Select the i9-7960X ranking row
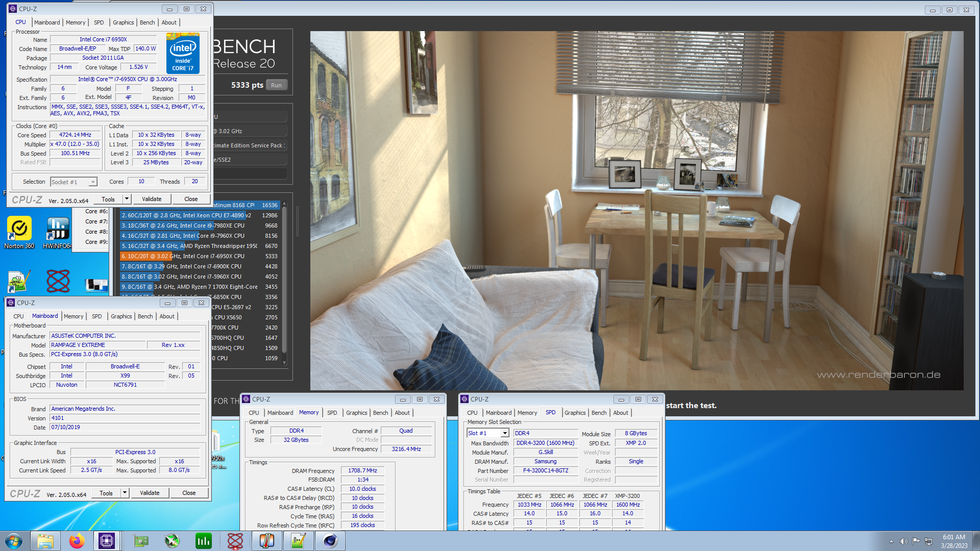This screenshot has height=551, width=980. pyautogui.click(x=200, y=236)
